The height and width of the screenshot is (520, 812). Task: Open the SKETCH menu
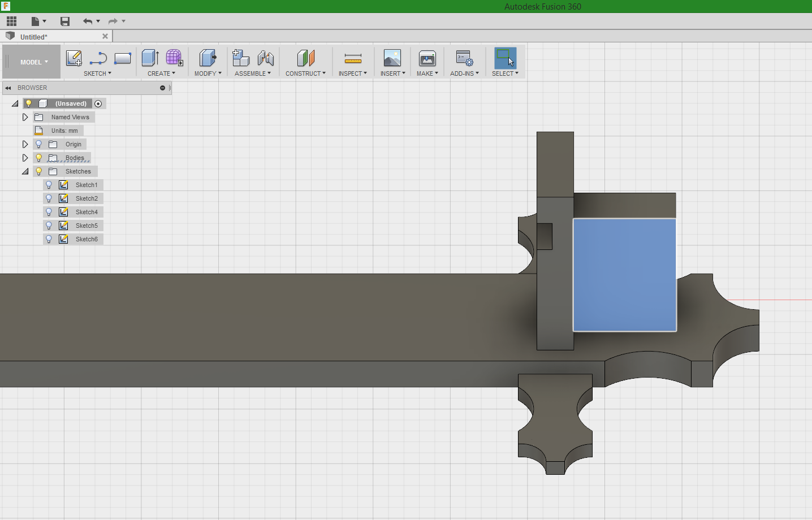click(x=97, y=73)
